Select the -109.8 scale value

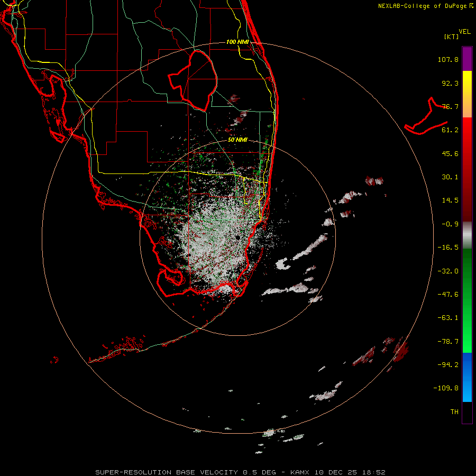(446, 388)
